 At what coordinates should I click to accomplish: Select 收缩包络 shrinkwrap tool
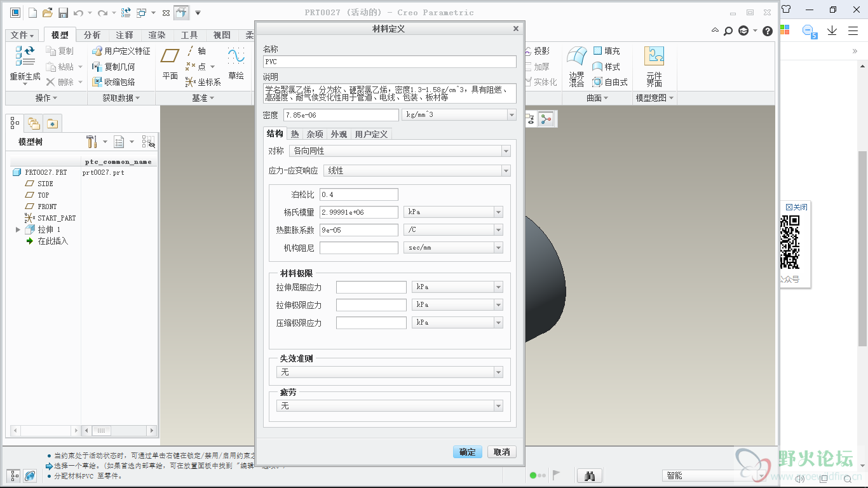point(114,82)
